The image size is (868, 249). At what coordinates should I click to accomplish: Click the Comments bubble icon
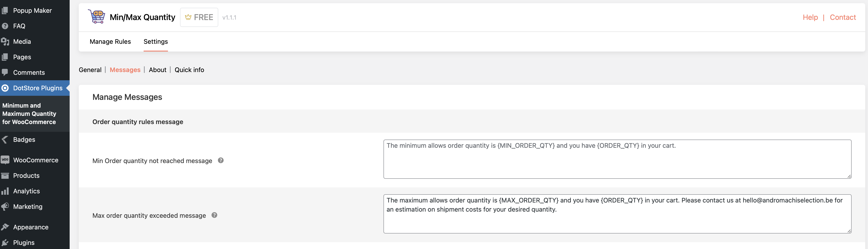pos(5,72)
